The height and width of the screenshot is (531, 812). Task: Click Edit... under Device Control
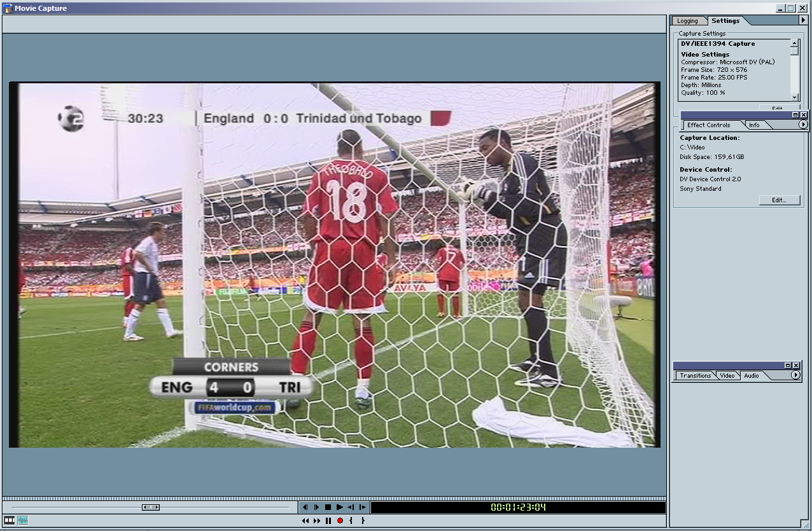(780, 200)
